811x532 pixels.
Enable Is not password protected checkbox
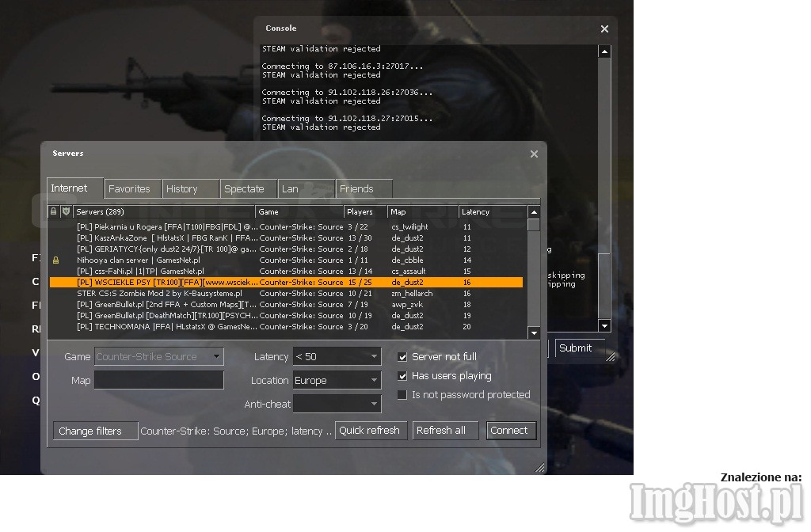click(402, 395)
